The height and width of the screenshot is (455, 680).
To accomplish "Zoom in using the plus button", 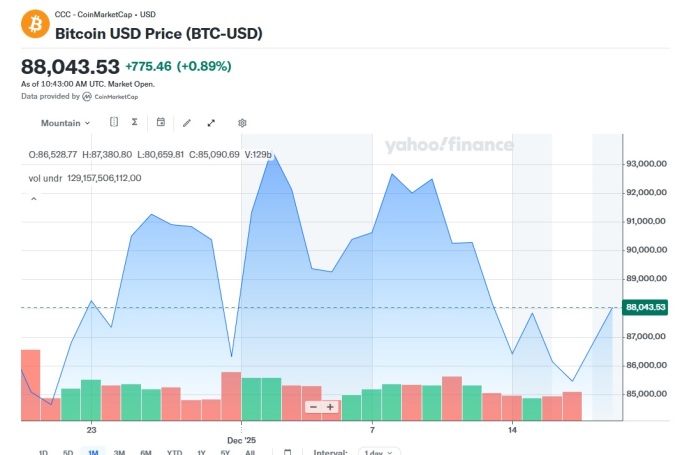I will click(330, 407).
